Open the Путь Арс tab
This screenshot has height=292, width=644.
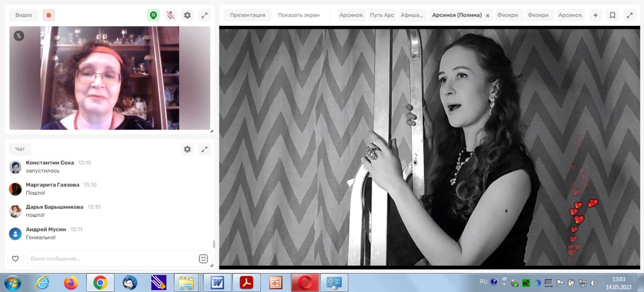(x=382, y=15)
